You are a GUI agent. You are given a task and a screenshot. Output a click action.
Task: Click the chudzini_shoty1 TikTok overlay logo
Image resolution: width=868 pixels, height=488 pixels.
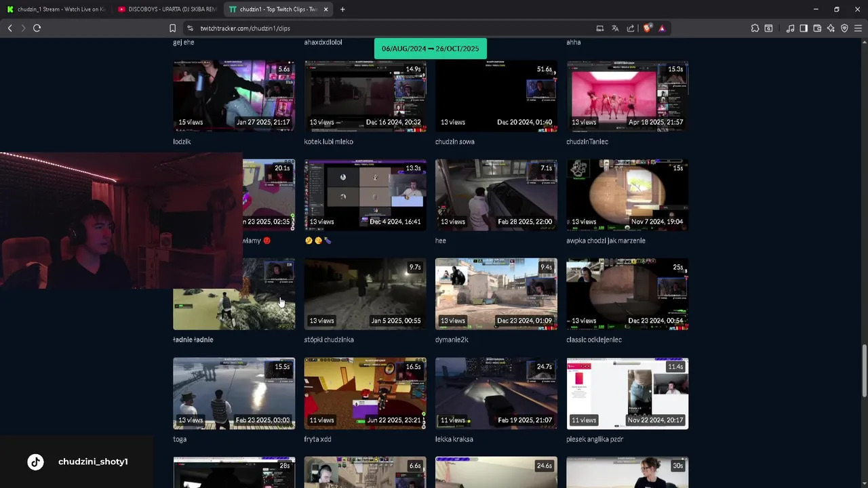[x=35, y=462]
